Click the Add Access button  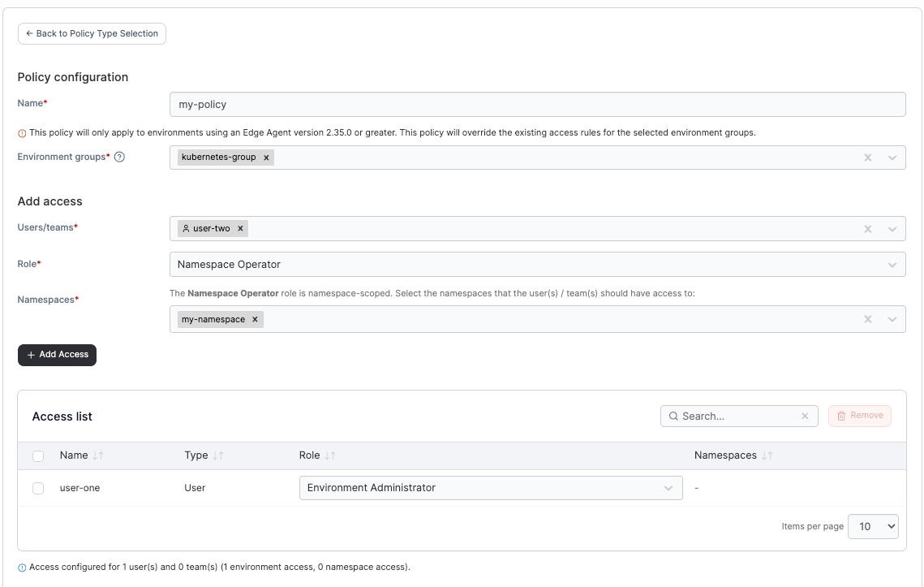coord(57,355)
